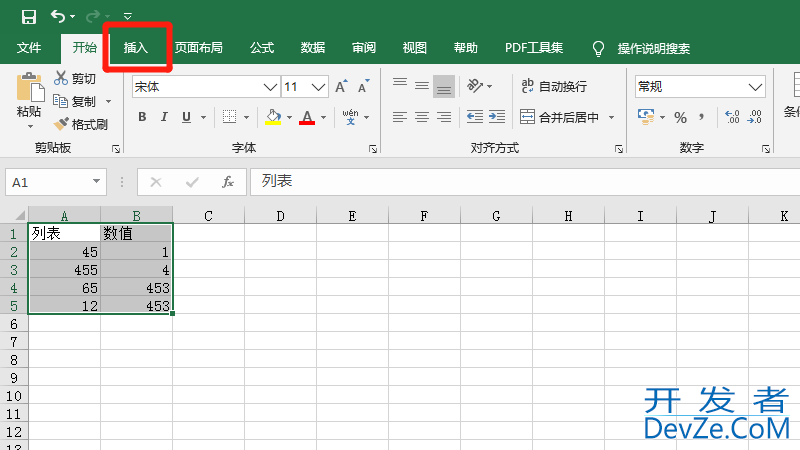This screenshot has height=450, width=800.
Task: Click the Phonetic Guide wén icon
Action: coord(350,117)
